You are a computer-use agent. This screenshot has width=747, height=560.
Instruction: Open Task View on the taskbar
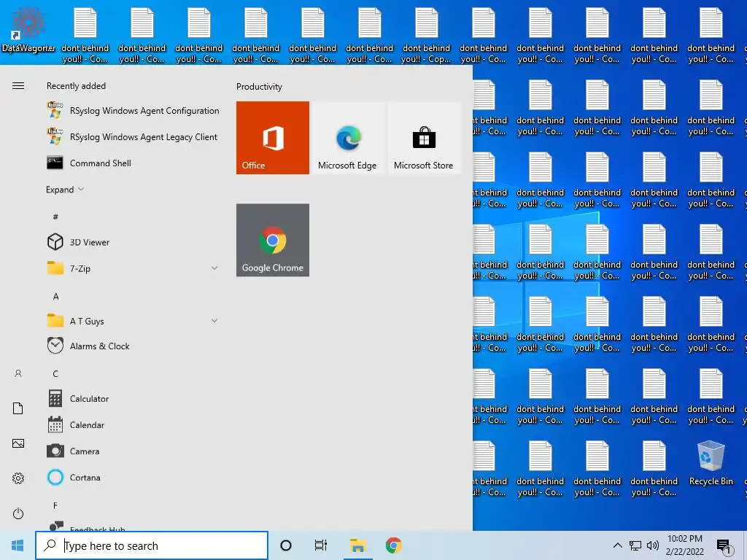pos(321,545)
